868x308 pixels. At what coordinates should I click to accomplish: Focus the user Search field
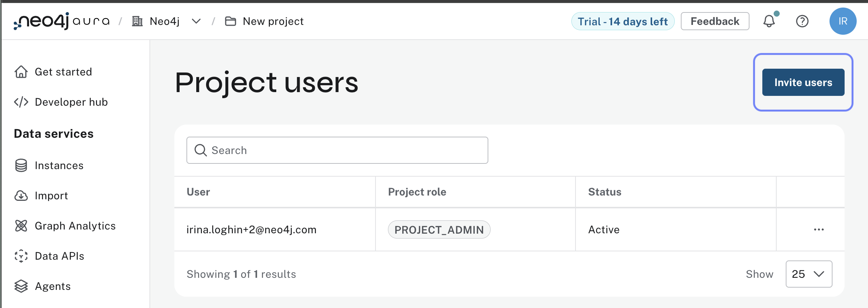pos(337,150)
